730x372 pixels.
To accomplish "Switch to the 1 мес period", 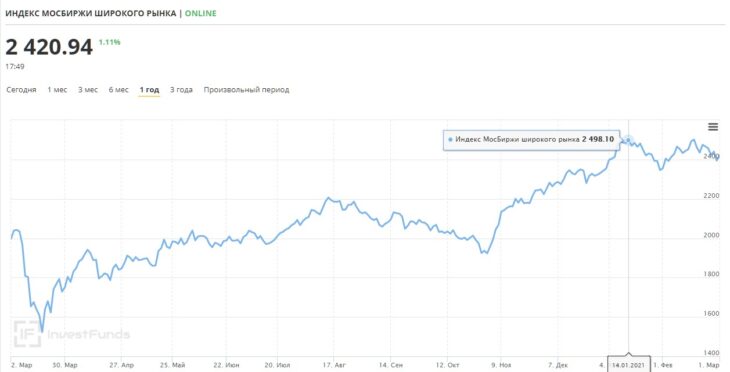I will coord(57,90).
